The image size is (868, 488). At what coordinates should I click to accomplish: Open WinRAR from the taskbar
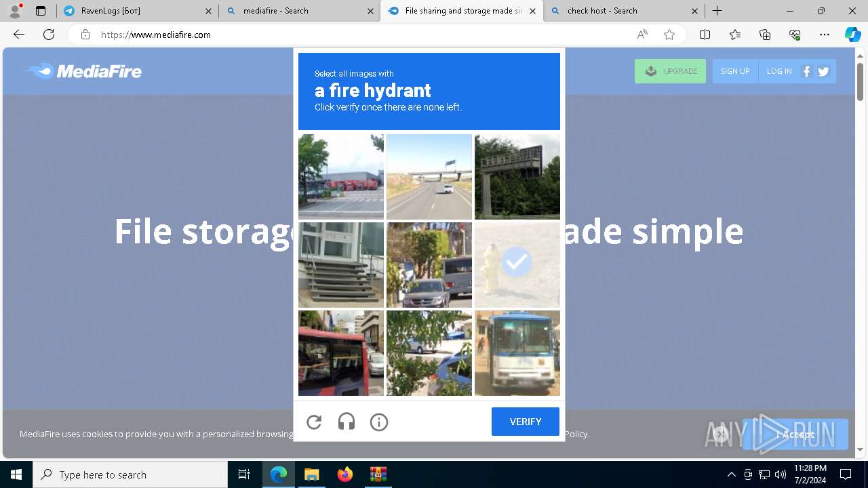coord(378,474)
